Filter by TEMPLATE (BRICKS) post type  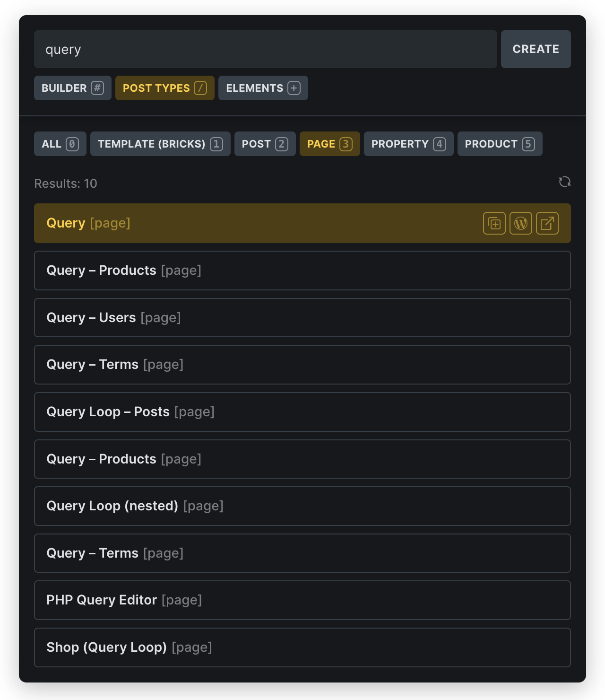pyautogui.click(x=160, y=144)
